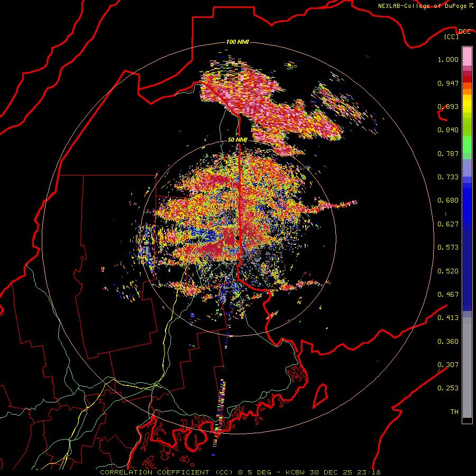Viewport: 476px width, 476px height.
Task: Select the 0.253 scale value
Action: pyautogui.click(x=448, y=388)
